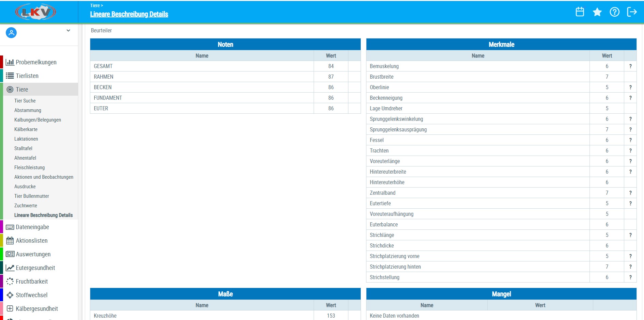The height and width of the screenshot is (320, 644).
Task: Open the calendar icon in the header
Action: [x=580, y=12]
